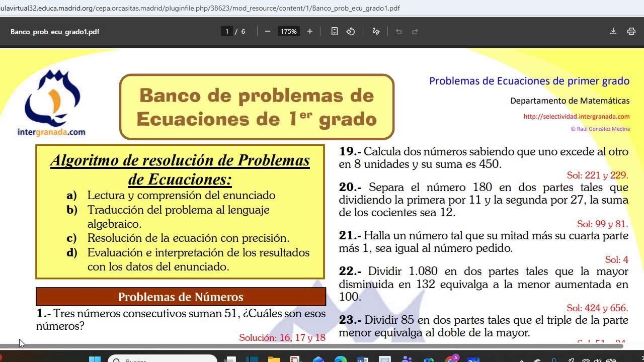The width and height of the screenshot is (644, 362).
Task: Click step a) 'Lectura y comprensión del enunciado'
Action: [181, 195]
